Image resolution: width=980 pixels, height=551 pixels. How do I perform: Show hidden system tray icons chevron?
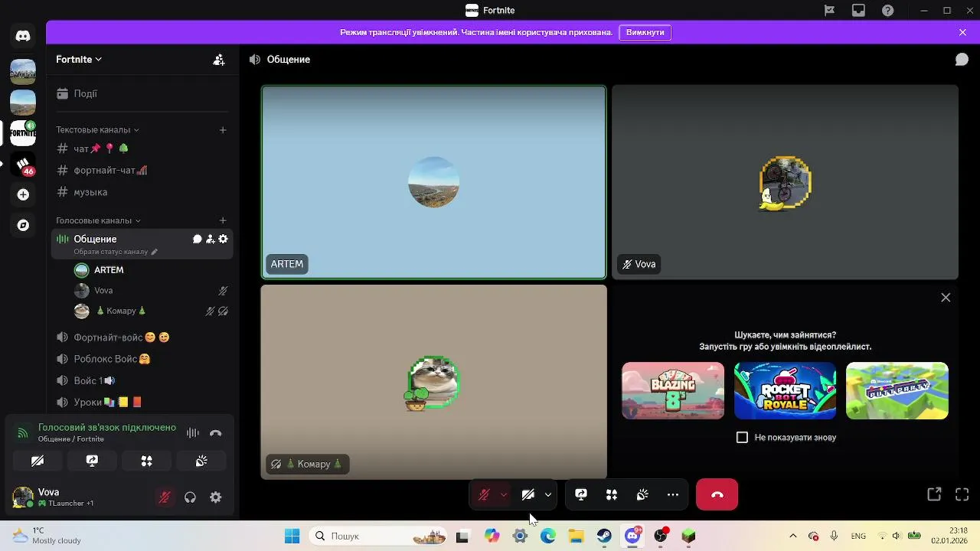click(x=792, y=536)
